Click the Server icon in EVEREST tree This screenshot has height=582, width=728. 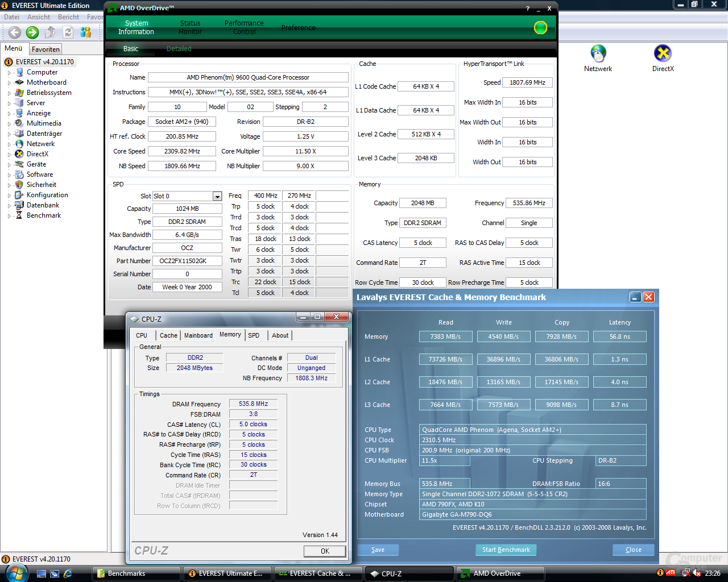[19, 103]
